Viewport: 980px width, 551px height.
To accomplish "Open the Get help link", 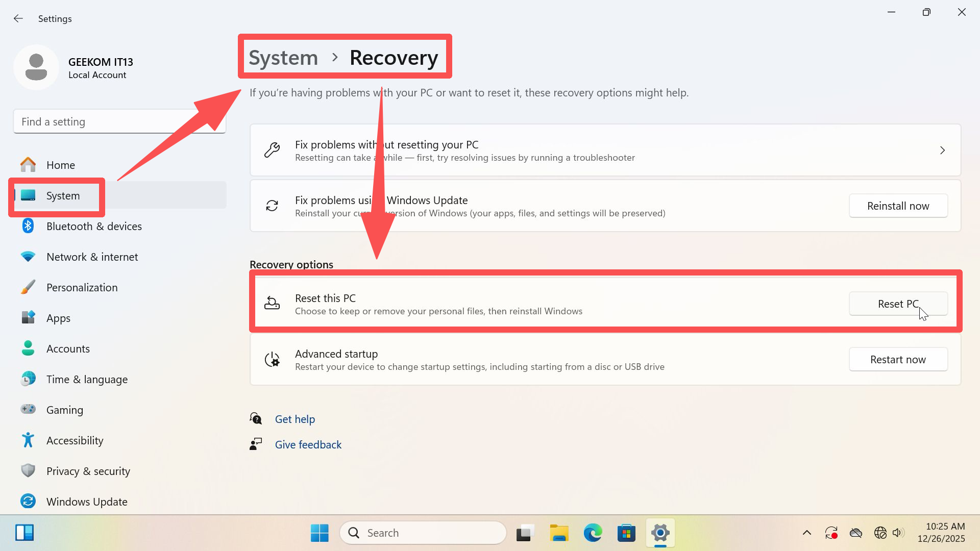I will (295, 419).
